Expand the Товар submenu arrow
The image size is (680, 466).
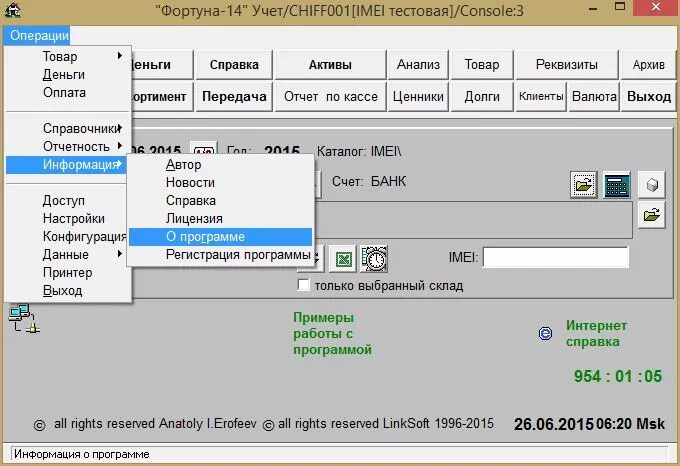(x=119, y=56)
